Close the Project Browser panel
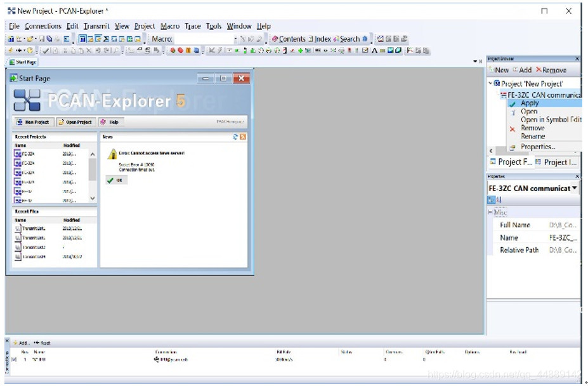 [x=577, y=59]
